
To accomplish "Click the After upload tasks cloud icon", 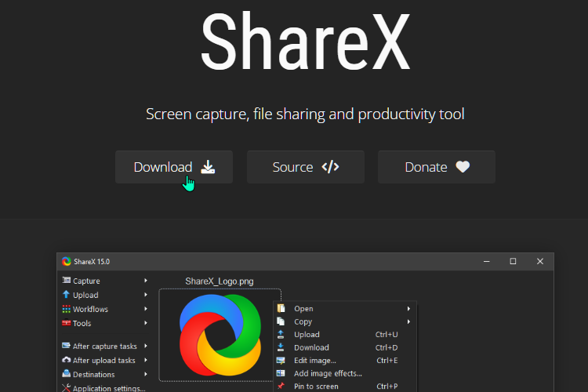I will point(67,360).
